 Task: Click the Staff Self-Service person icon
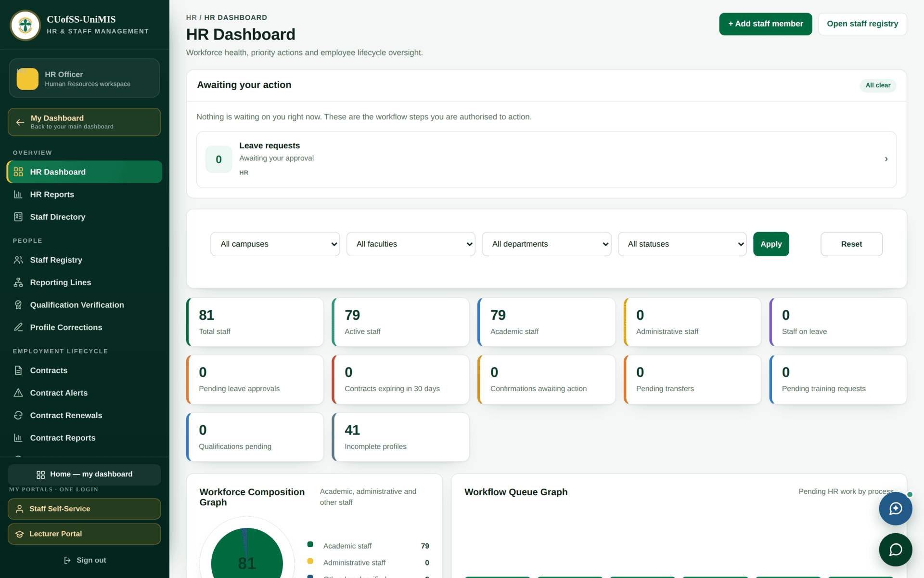(x=20, y=509)
